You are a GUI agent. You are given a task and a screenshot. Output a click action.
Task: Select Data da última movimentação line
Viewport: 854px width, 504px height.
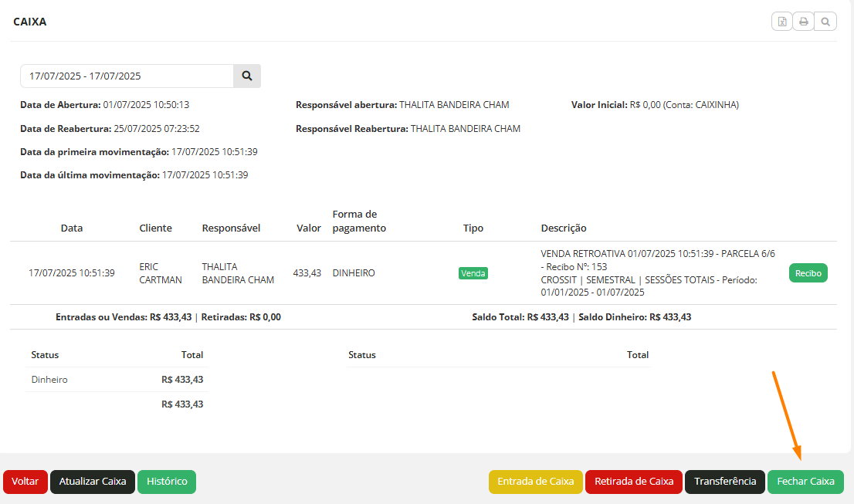click(x=134, y=174)
